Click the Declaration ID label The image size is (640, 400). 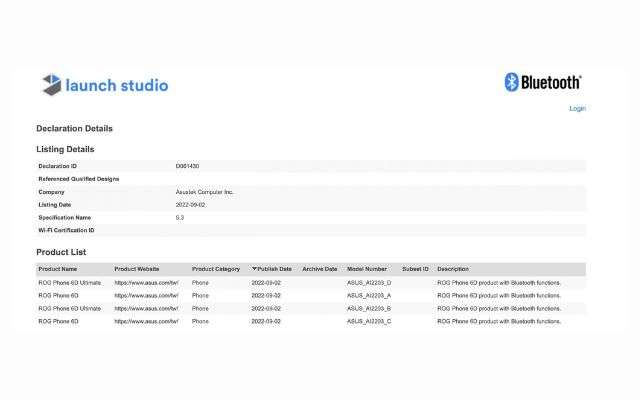click(58, 166)
